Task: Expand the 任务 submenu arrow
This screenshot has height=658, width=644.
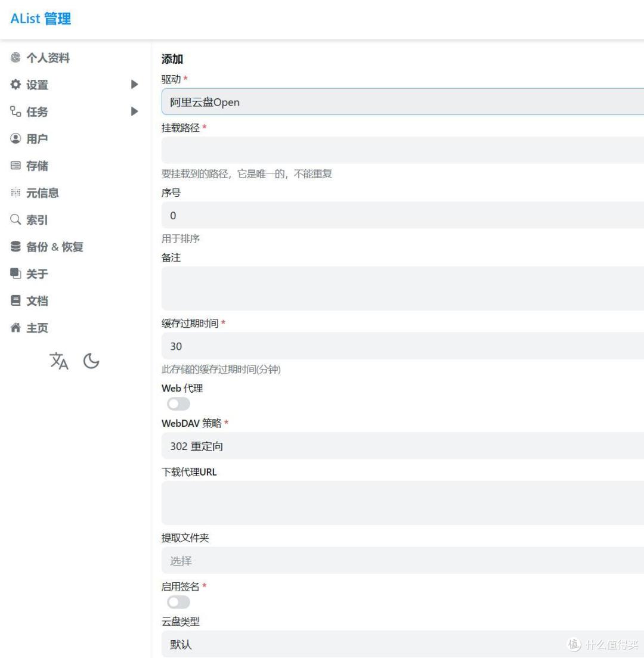Action: [x=134, y=111]
